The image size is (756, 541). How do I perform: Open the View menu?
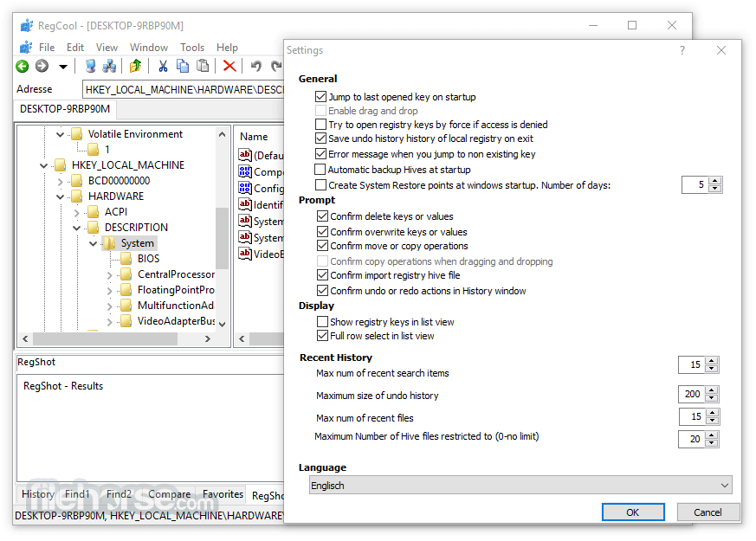pos(107,48)
